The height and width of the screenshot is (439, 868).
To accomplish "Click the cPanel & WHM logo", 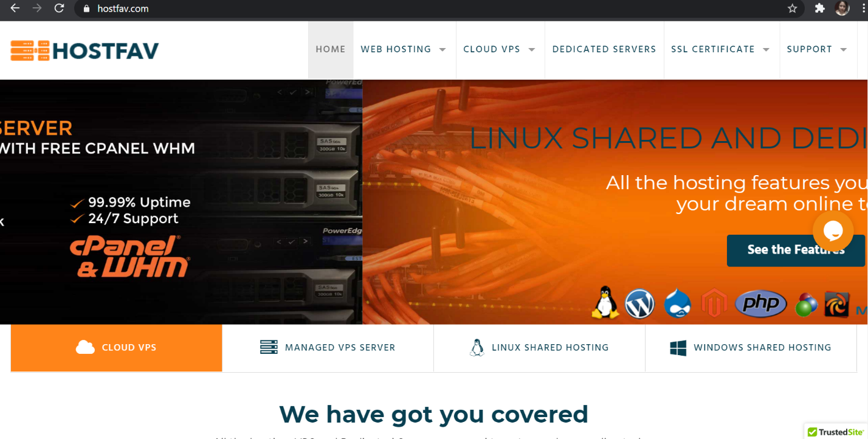I will pyautogui.click(x=130, y=257).
